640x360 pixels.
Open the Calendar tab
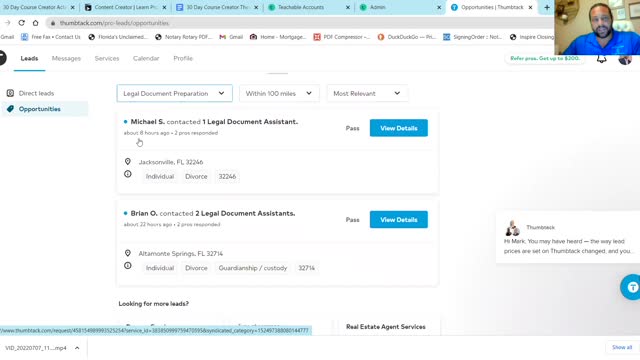pyautogui.click(x=146, y=58)
